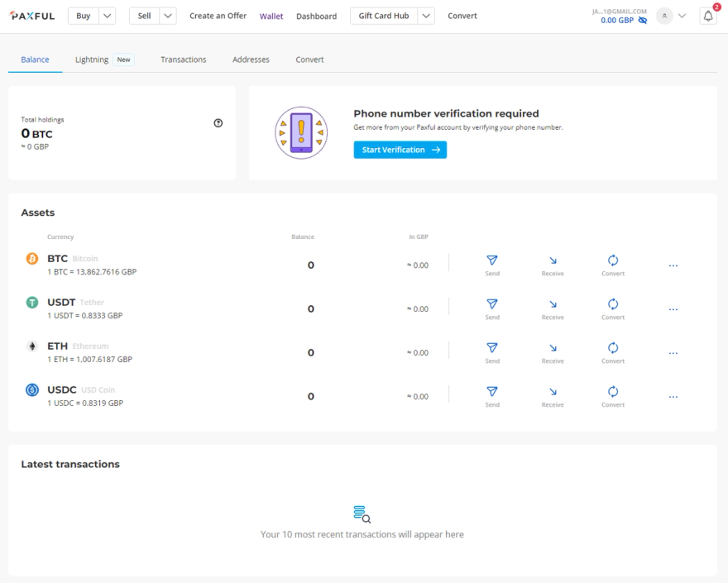Click the '0 BTC' total holdings value
Screen dimensions: 728x583
click(36, 134)
